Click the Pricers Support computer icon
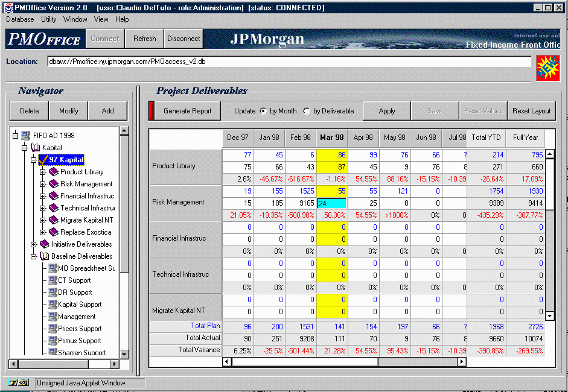The image size is (568, 392). [x=53, y=329]
